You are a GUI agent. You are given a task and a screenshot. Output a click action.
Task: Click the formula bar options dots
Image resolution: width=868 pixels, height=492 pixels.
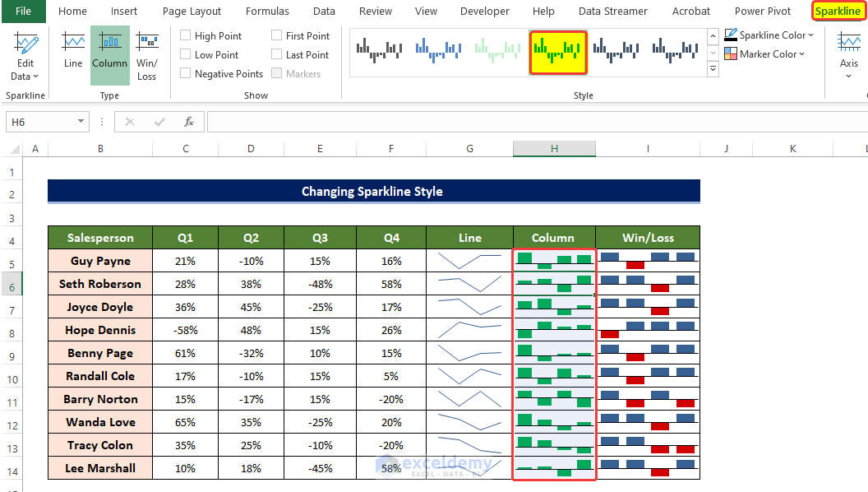coord(102,122)
